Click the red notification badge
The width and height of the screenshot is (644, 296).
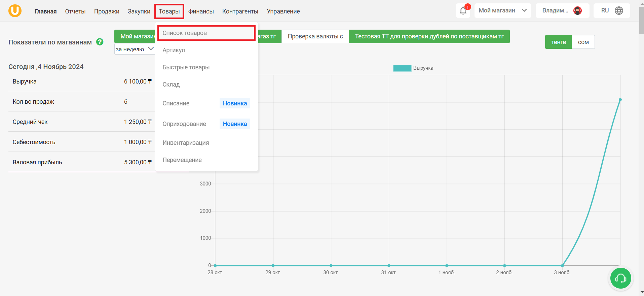pos(467,7)
